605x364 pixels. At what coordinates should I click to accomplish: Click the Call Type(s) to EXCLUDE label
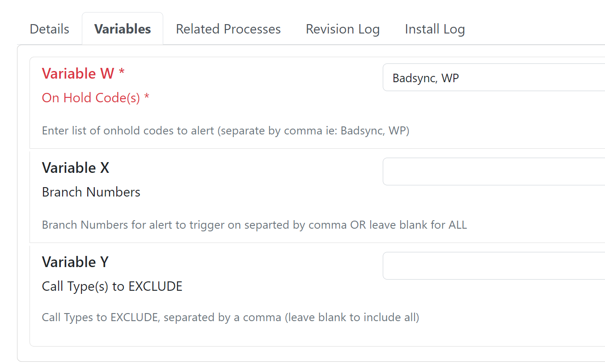[112, 286]
